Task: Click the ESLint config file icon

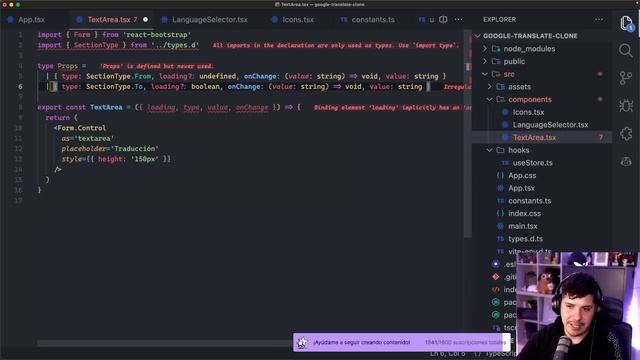Action: click(496, 264)
